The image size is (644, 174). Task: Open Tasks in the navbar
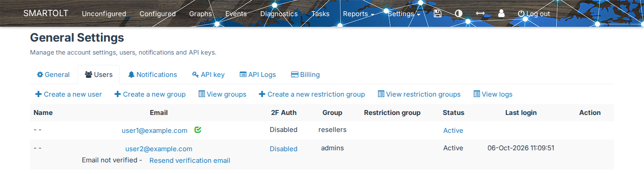coord(320,14)
